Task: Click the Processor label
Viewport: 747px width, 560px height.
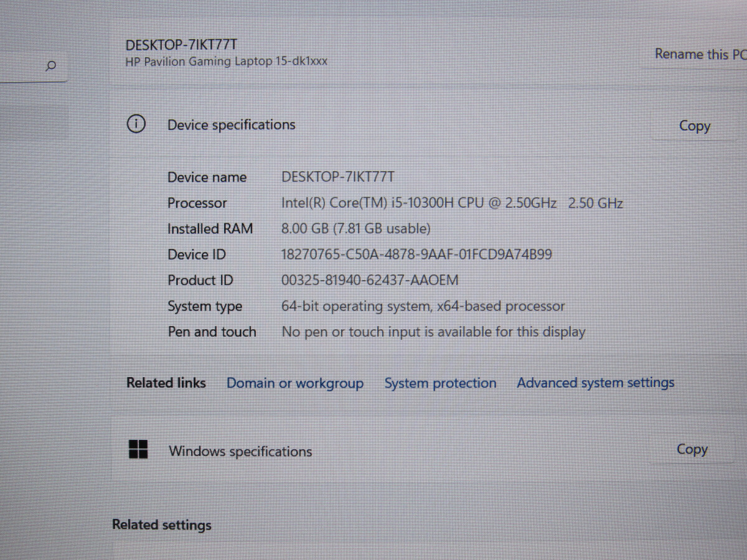Action: tap(197, 203)
